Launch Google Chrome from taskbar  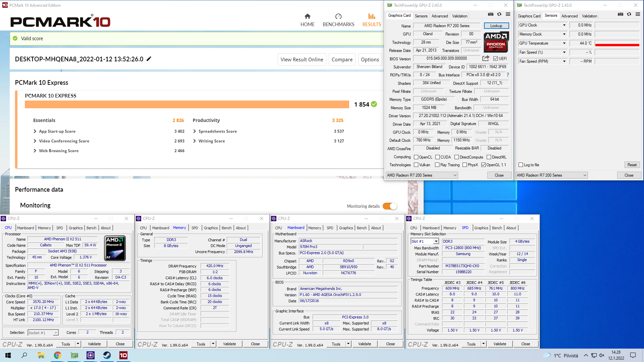click(57, 355)
